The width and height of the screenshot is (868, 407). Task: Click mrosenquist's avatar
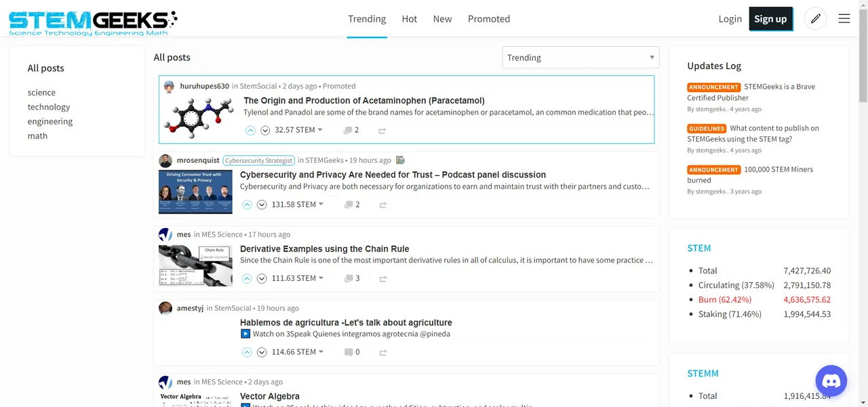click(x=165, y=160)
